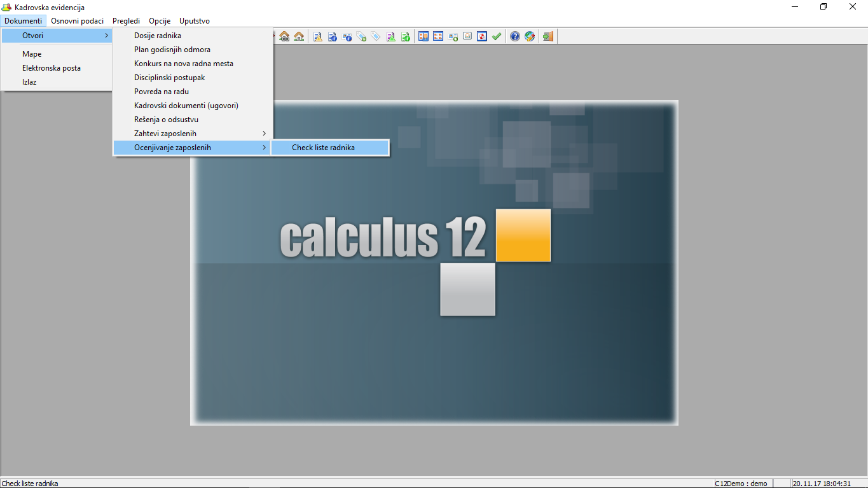Click the ID card with green plus icon
Image resolution: width=868 pixels, height=488 pixels.
point(453,36)
